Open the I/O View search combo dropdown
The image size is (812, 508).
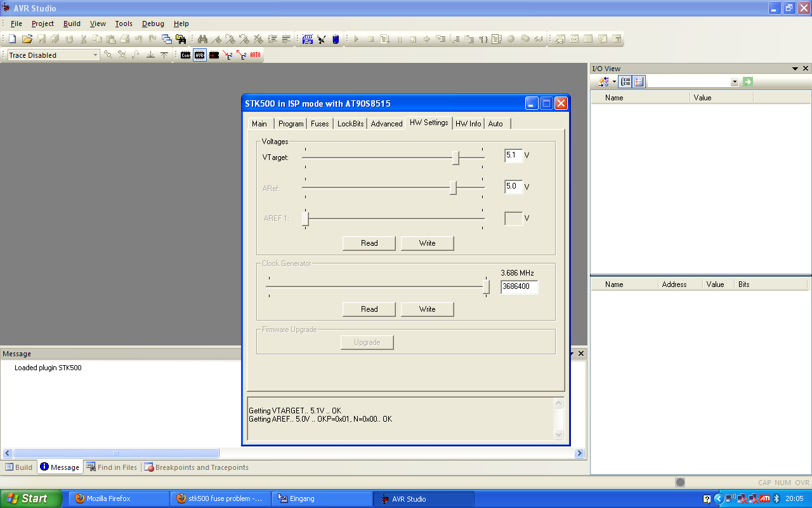735,82
